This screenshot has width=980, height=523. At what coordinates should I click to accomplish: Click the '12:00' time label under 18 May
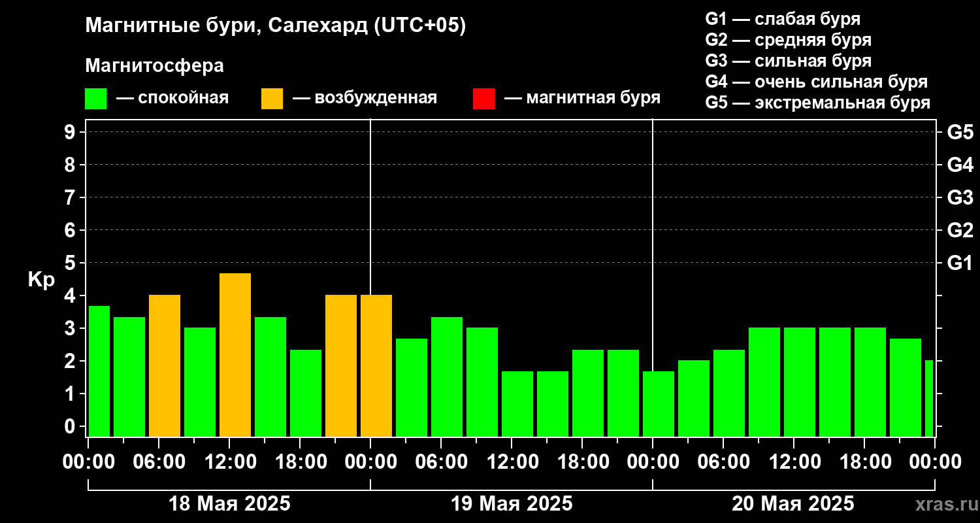(229, 462)
